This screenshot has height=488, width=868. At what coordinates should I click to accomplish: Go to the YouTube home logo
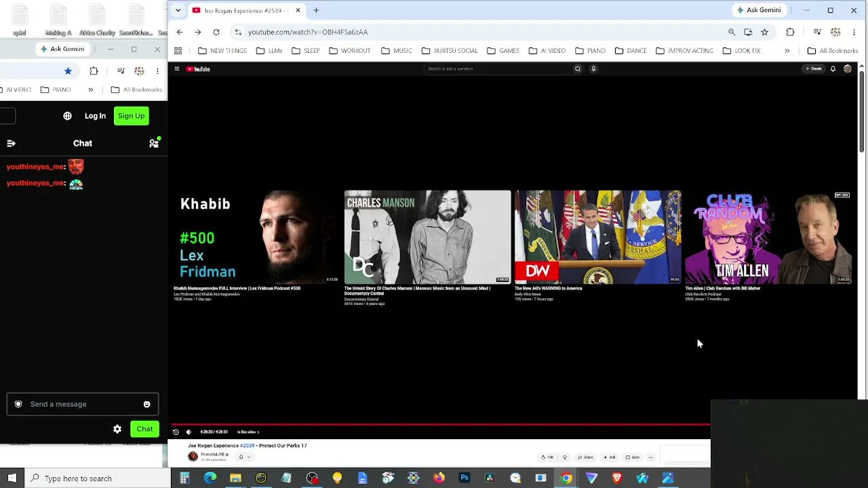tap(198, 68)
